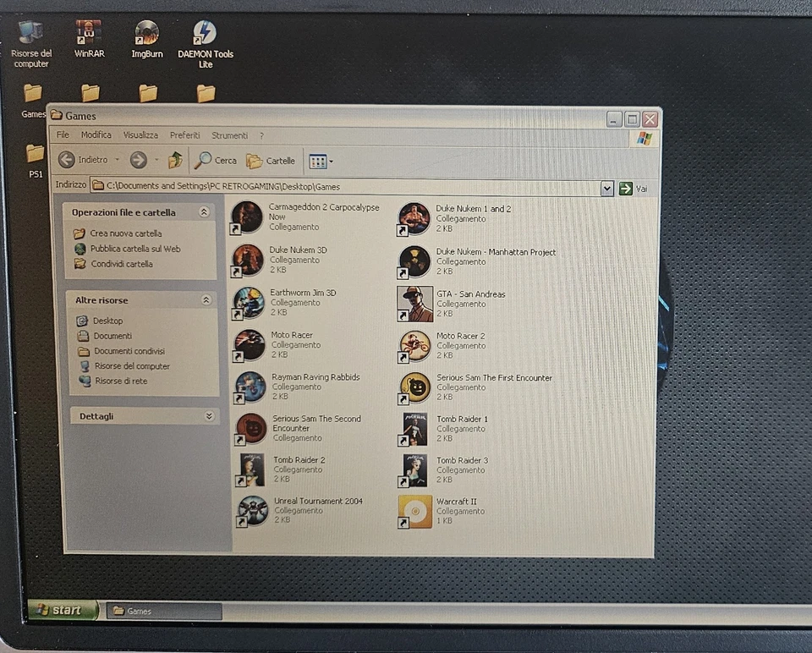Go to Desktop in Altre risorse
812x653 pixels.
pyautogui.click(x=100, y=321)
